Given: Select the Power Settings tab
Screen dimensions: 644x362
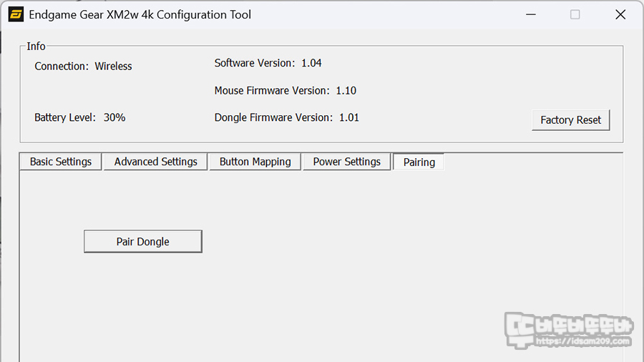Looking at the screenshot, I should pyautogui.click(x=346, y=162).
